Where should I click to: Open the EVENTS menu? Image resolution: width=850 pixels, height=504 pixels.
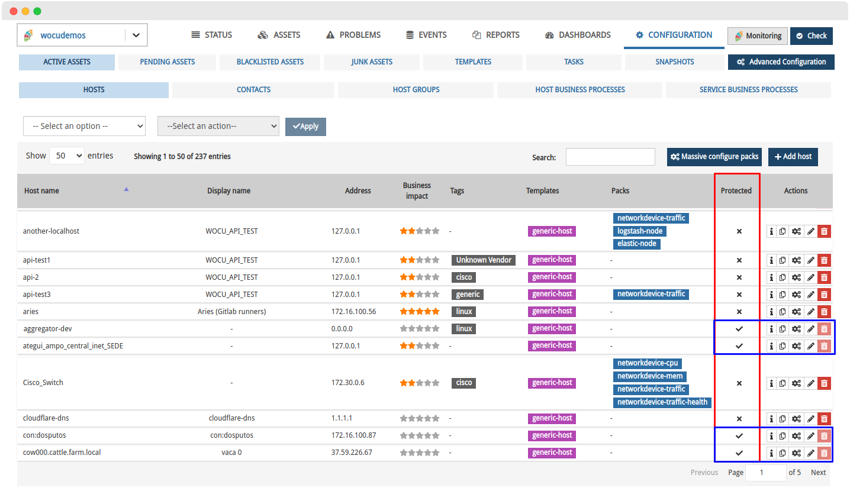pos(426,35)
